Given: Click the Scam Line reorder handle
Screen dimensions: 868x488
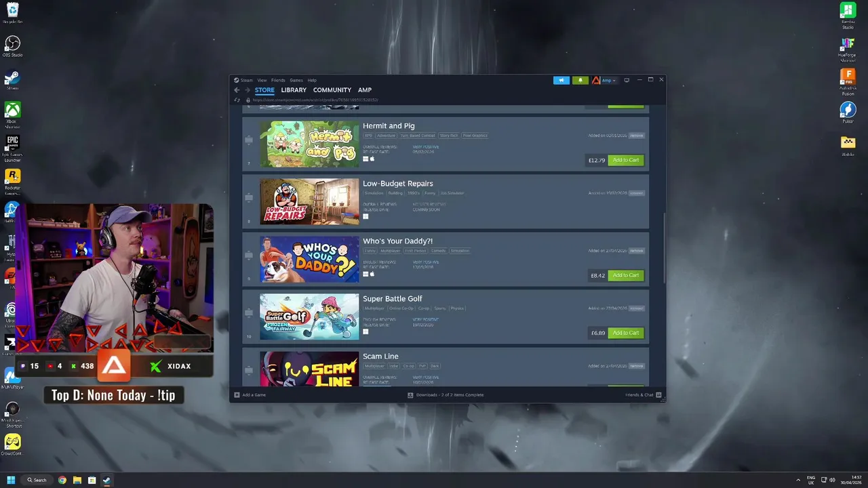Looking at the screenshot, I should (249, 369).
